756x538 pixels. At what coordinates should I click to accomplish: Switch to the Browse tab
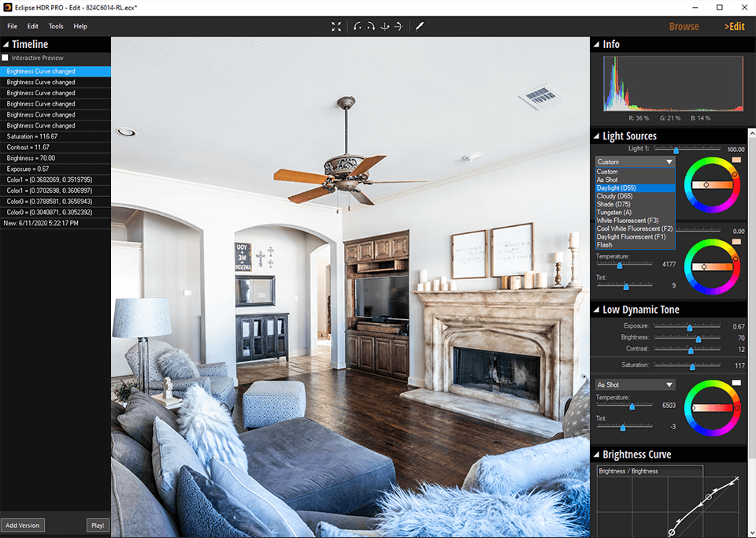[684, 26]
